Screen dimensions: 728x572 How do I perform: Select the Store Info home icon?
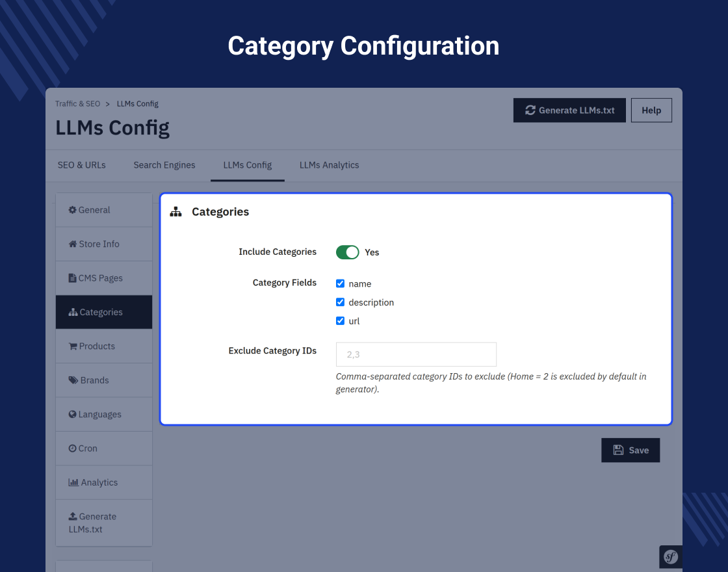tap(103, 244)
